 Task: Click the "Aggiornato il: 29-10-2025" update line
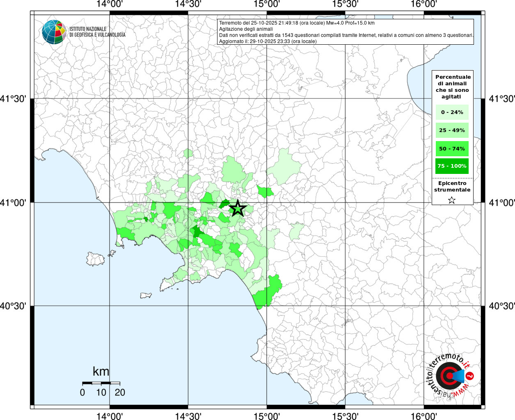pyautogui.click(x=268, y=41)
